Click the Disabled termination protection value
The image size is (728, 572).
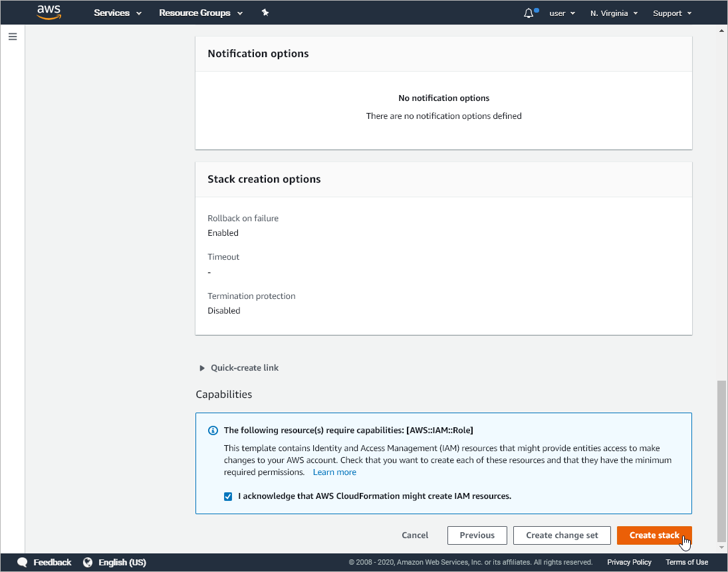pyautogui.click(x=224, y=311)
